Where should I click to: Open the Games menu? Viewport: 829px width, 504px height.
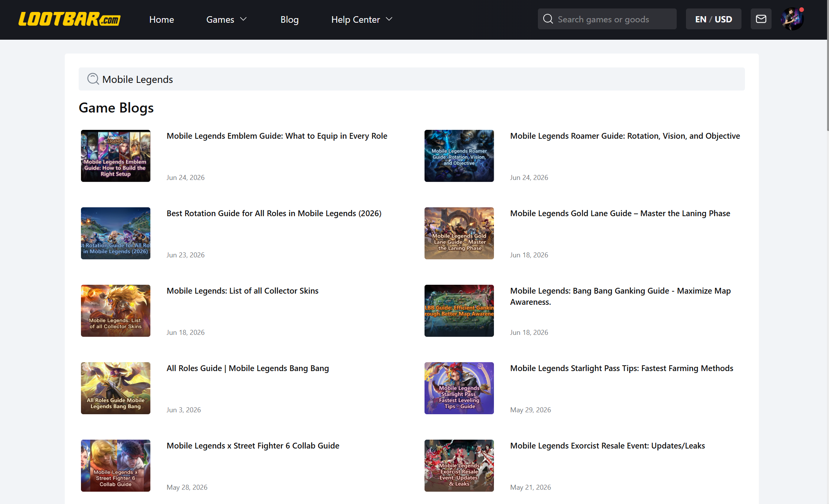[220, 19]
